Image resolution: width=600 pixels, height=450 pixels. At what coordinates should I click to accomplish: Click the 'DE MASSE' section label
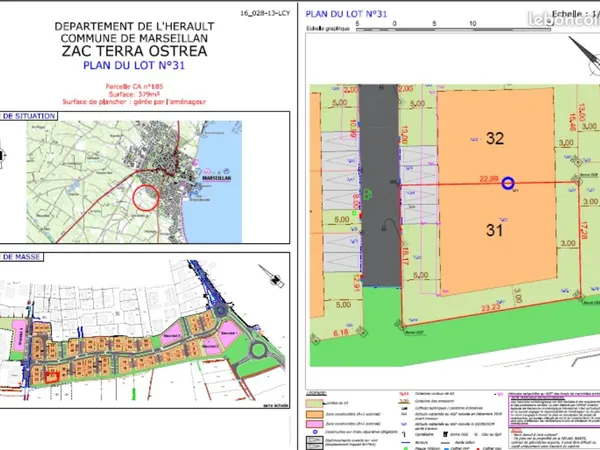coord(21,257)
